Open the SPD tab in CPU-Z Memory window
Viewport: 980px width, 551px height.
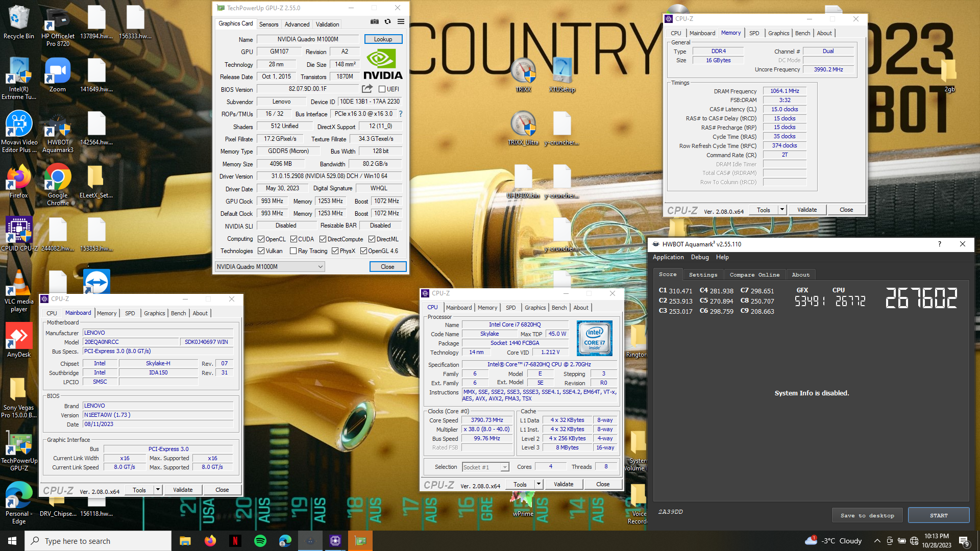(754, 33)
